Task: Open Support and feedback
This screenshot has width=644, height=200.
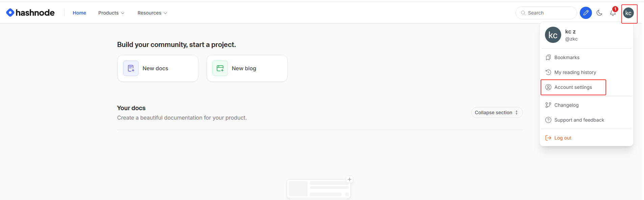Action: pyautogui.click(x=579, y=120)
